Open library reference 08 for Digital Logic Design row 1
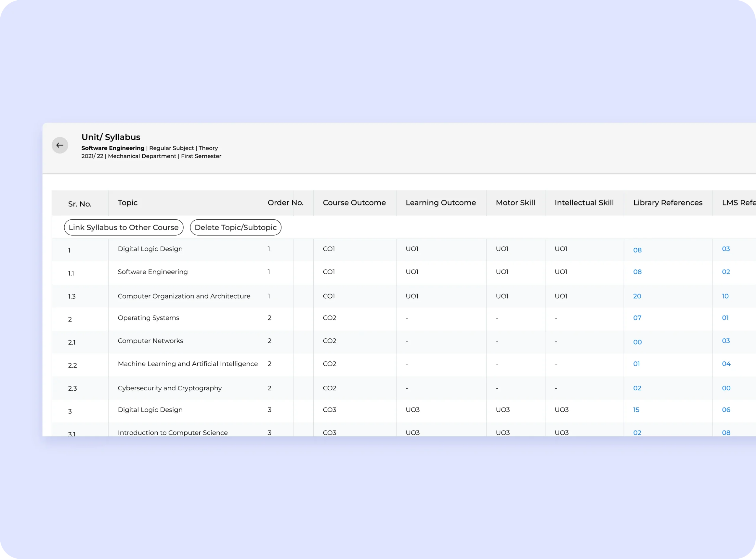756x559 pixels. (x=637, y=250)
